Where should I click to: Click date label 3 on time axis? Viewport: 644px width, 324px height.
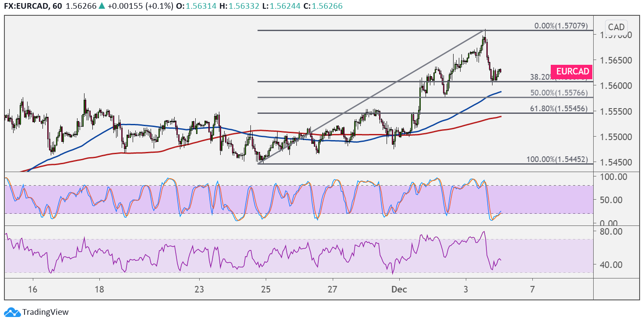pos(466,289)
